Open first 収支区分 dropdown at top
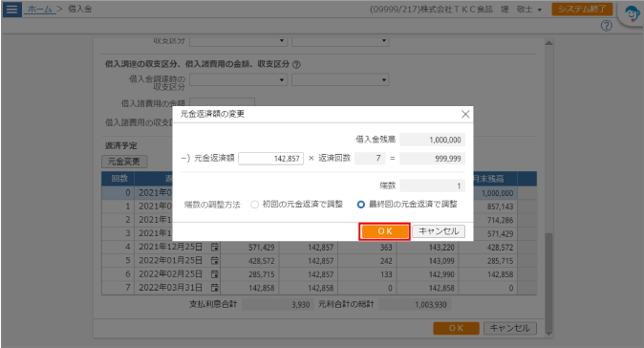This screenshot has width=644, height=348. click(238, 41)
